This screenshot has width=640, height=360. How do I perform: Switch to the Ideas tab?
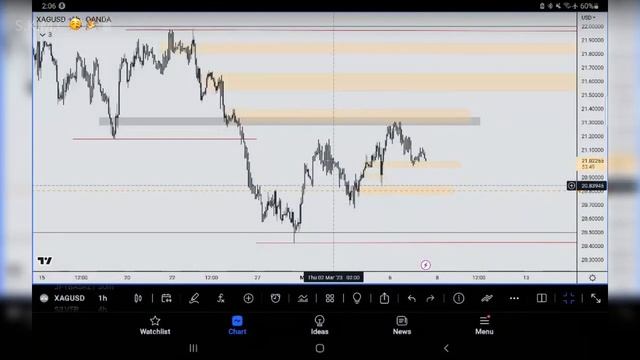[x=320, y=325]
